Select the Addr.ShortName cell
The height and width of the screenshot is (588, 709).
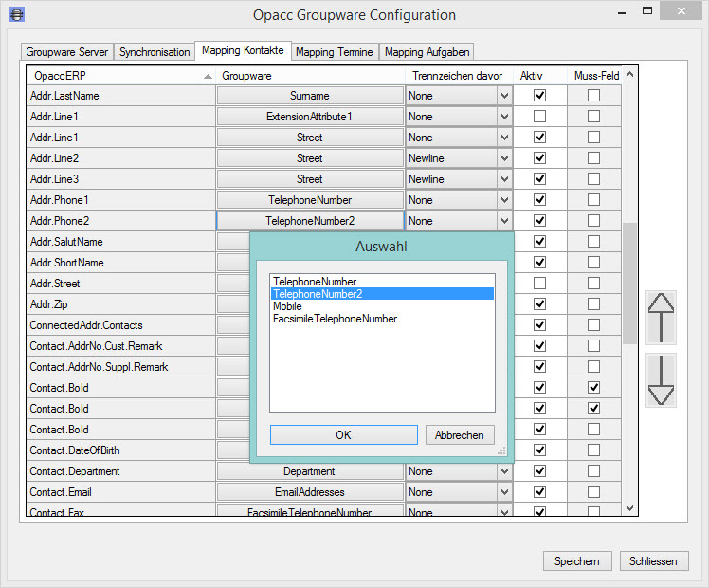click(120, 263)
